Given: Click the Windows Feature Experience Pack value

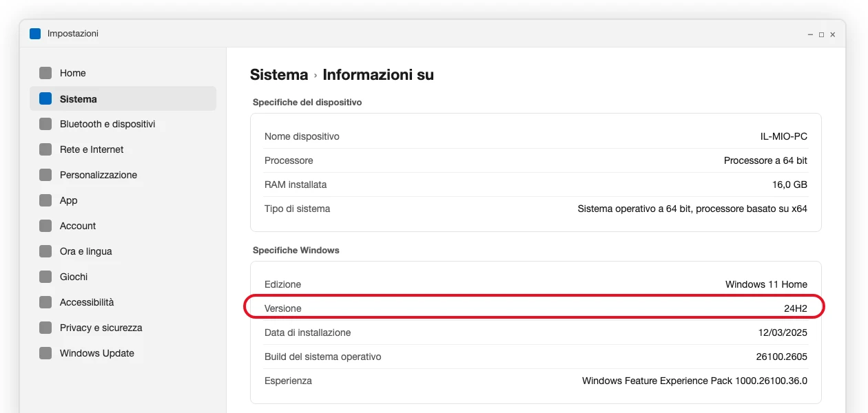Looking at the screenshot, I should [694, 381].
